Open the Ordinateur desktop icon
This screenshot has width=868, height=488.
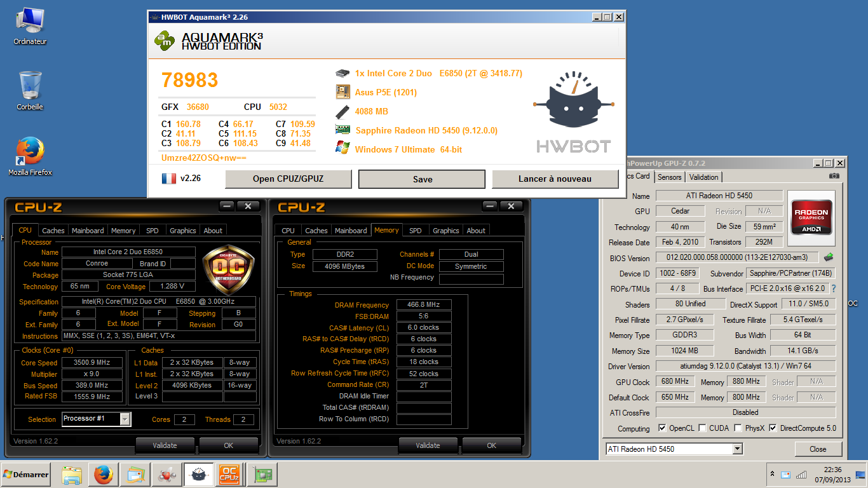pyautogui.click(x=30, y=27)
